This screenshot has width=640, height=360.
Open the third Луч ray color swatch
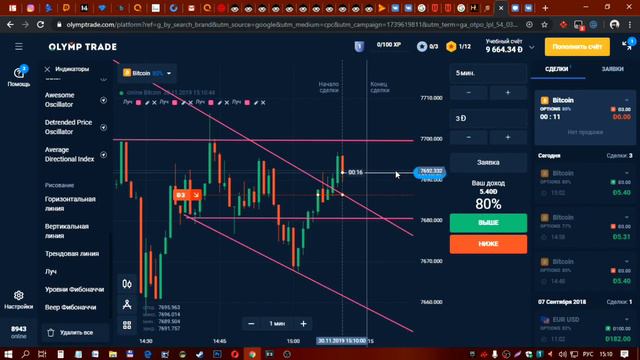click(x=211, y=102)
